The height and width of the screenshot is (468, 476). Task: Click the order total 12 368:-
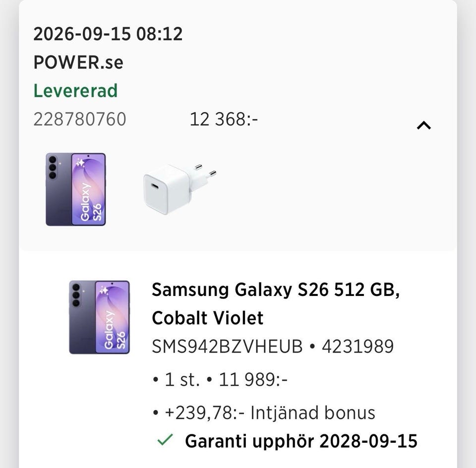pyautogui.click(x=224, y=119)
